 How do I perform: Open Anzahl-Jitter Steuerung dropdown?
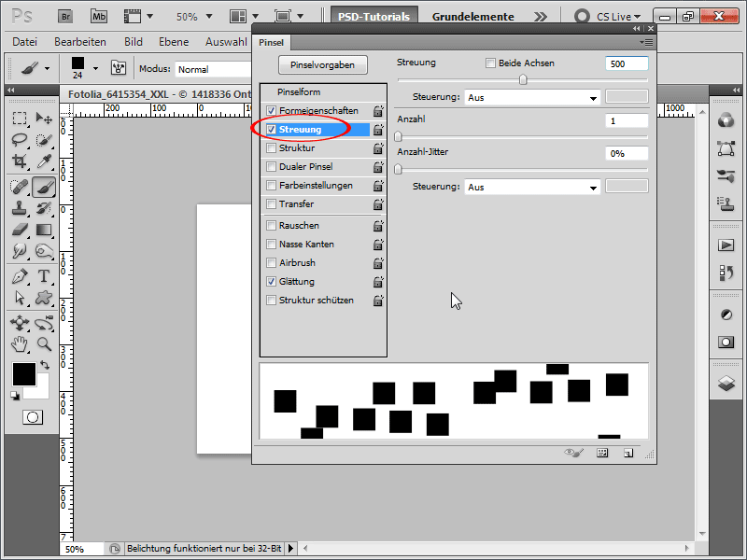tap(532, 188)
